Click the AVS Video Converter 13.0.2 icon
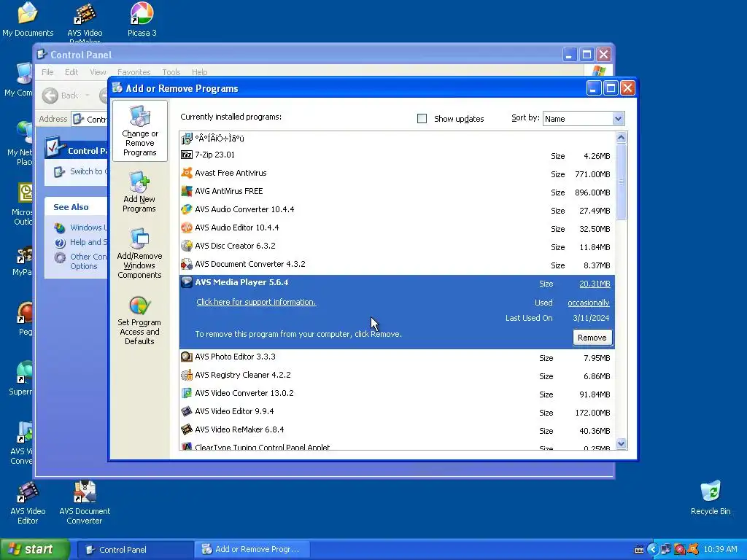This screenshot has width=747, height=560. (187, 393)
